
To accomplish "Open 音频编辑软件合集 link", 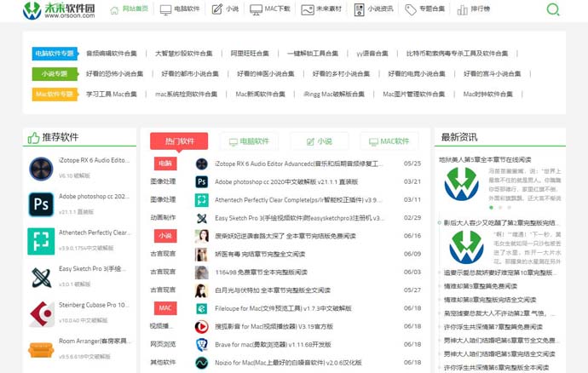I will coord(112,54).
